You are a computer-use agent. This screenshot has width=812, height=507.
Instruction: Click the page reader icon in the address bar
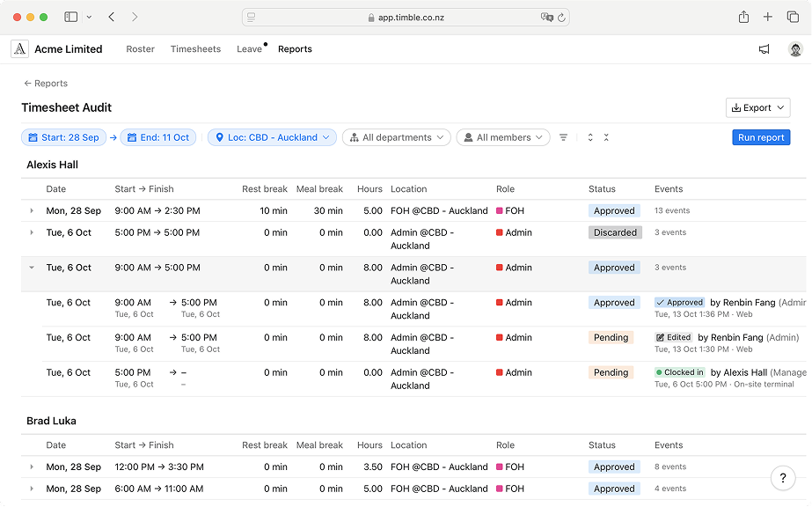pyautogui.click(x=251, y=17)
